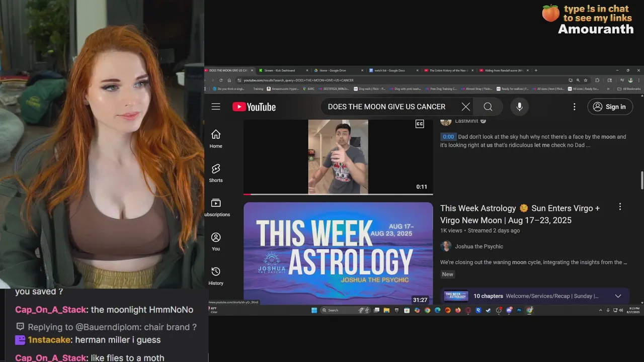Open All Bookmarks folder
This screenshot has height=362, width=644.
pos(629,89)
